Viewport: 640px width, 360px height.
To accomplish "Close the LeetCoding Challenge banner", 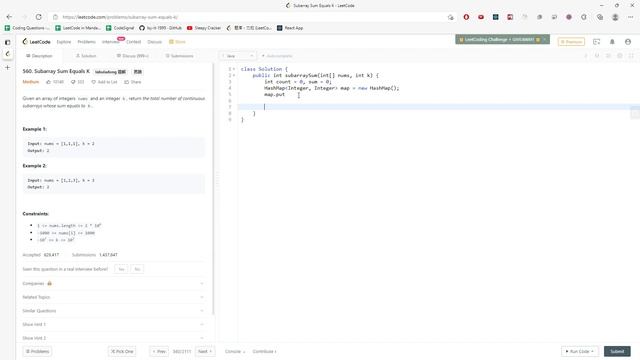I will [x=544, y=40].
